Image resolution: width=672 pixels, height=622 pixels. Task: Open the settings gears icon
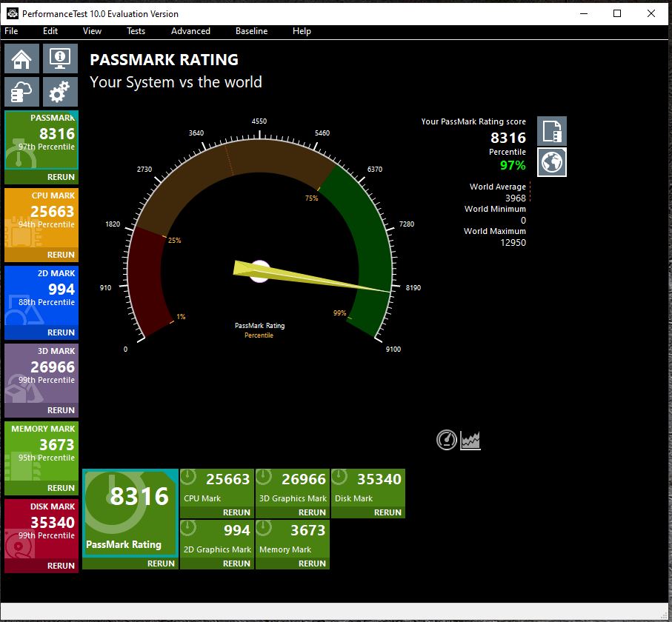(x=61, y=92)
